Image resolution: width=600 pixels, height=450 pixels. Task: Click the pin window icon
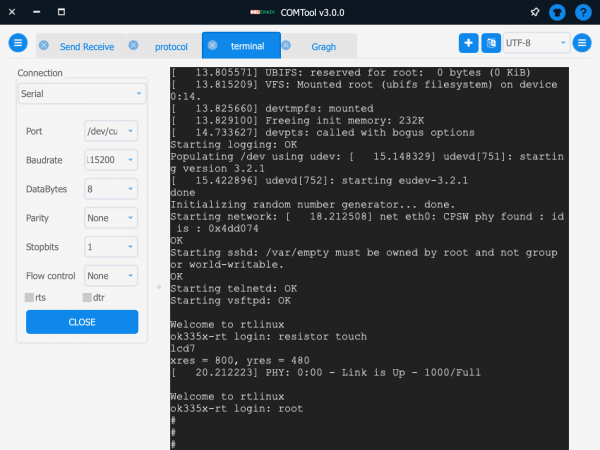(534, 12)
